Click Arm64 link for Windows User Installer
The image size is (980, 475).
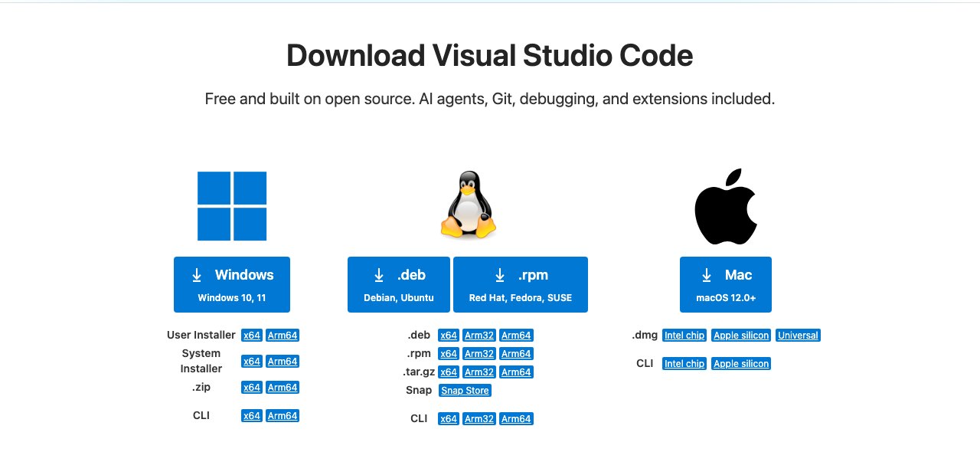[x=283, y=335]
